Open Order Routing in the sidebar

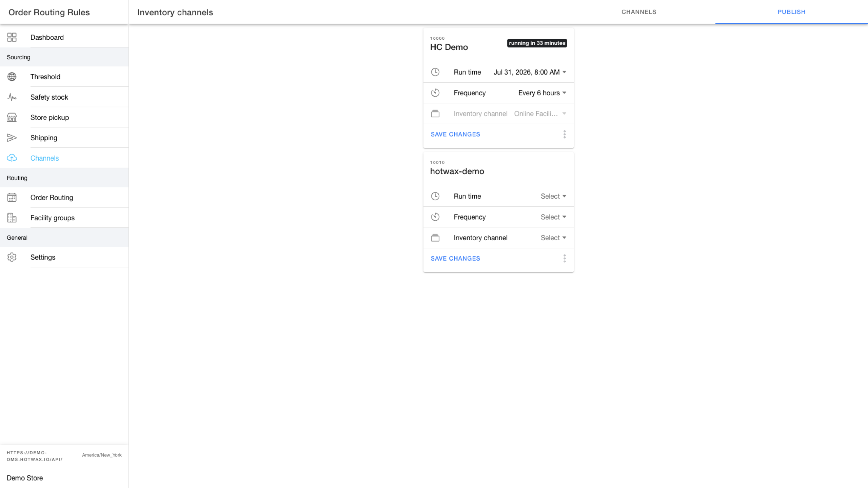pyautogui.click(x=64, y=197)
